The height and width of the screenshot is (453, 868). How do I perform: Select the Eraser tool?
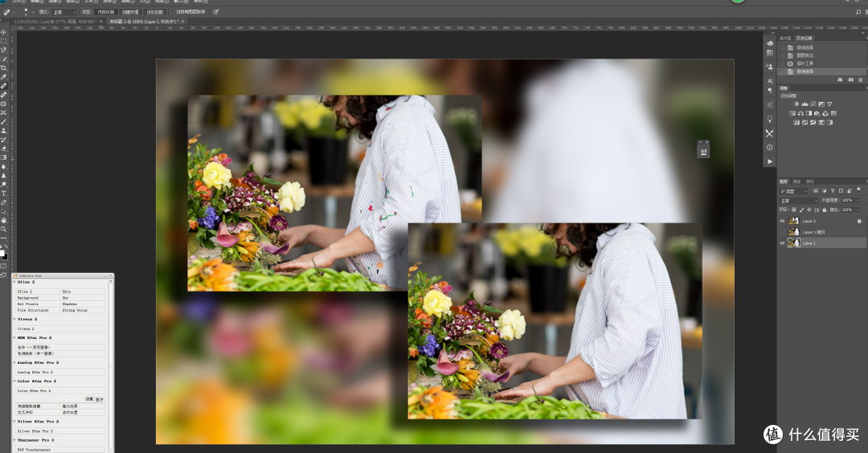click(3, 149)
